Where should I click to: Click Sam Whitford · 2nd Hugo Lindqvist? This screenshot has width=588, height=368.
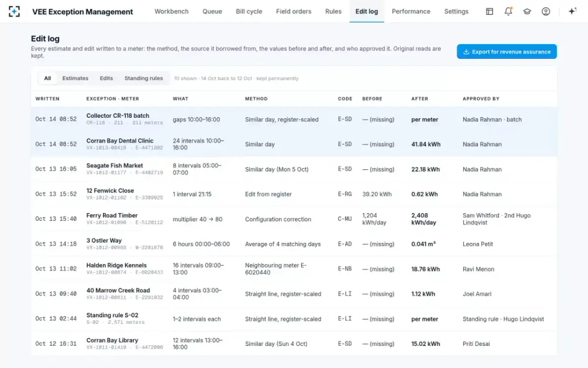click(x=496, y=219)
